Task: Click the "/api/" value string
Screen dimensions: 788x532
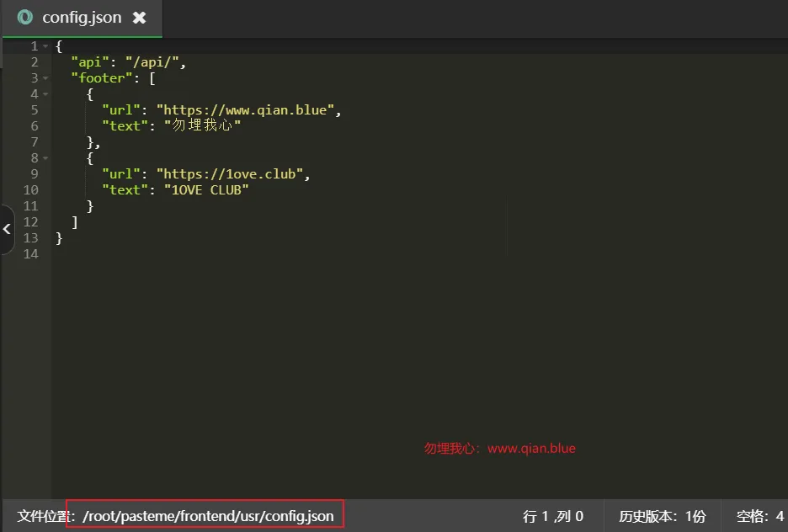Action: (x=152, y=62)
